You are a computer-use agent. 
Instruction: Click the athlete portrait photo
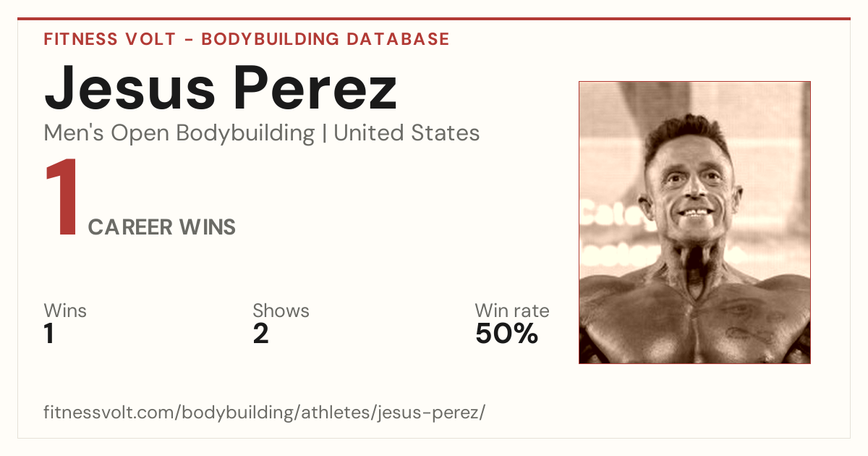(x=694, y=222)
